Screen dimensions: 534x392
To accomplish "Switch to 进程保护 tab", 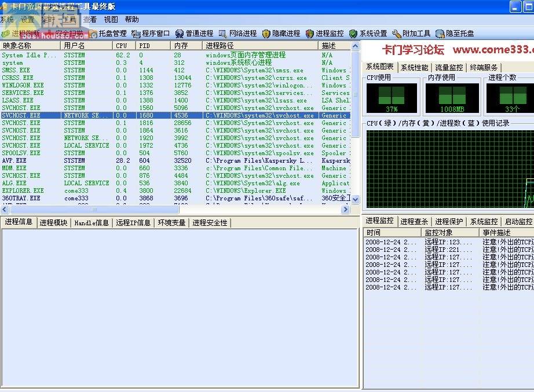I will [449, 222].
